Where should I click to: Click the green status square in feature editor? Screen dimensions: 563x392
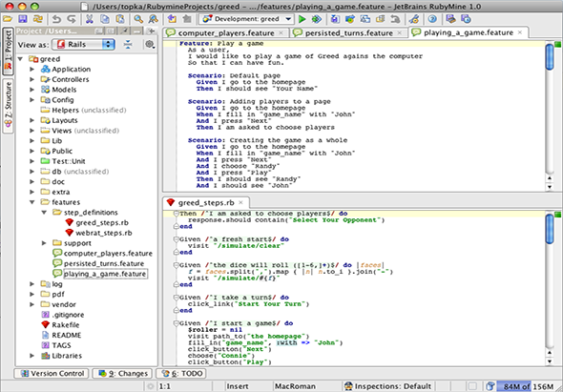pyautogui.click(x=557, y=44)
